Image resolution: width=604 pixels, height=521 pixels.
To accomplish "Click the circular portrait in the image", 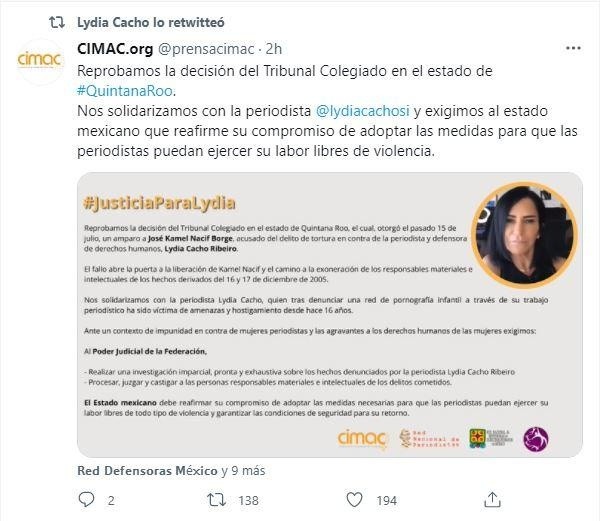I will (524, 235).
